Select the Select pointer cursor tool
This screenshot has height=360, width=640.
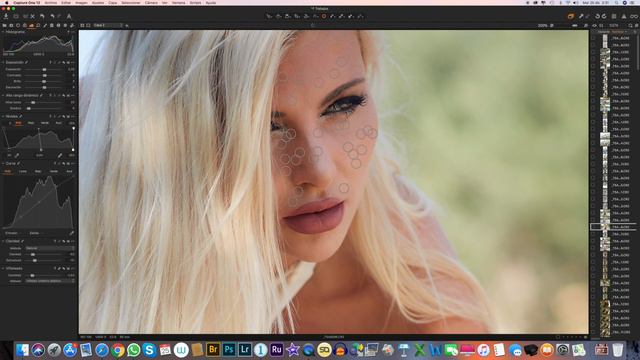coord(269,16)
